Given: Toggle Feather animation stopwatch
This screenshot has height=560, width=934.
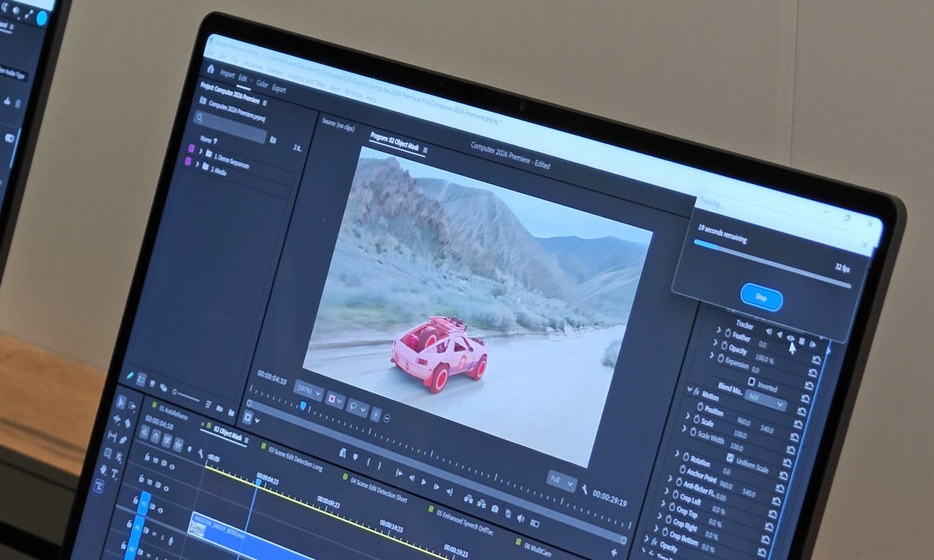Looking at the screenshot, I should pos(727,332).
